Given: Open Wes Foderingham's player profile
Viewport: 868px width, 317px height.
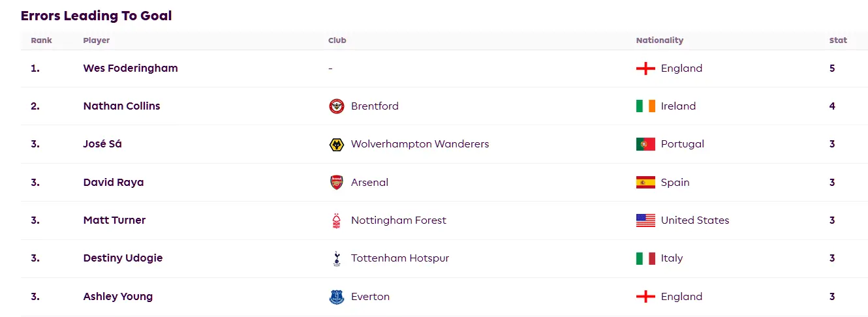Looking at the screenshot, I should coord(131,68).
